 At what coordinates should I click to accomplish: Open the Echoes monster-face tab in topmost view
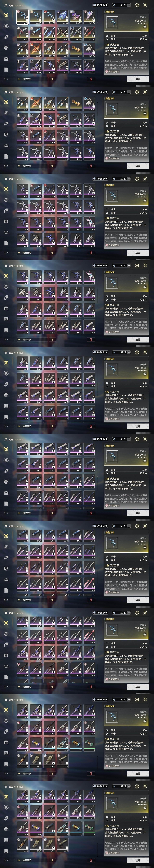tap(6, 26)
